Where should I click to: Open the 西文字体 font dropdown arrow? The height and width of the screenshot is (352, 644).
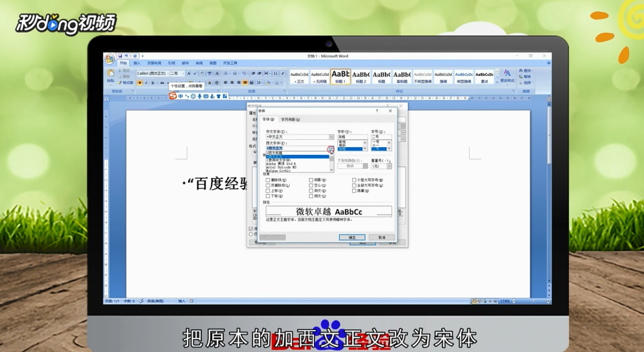[x=331, y=149]
